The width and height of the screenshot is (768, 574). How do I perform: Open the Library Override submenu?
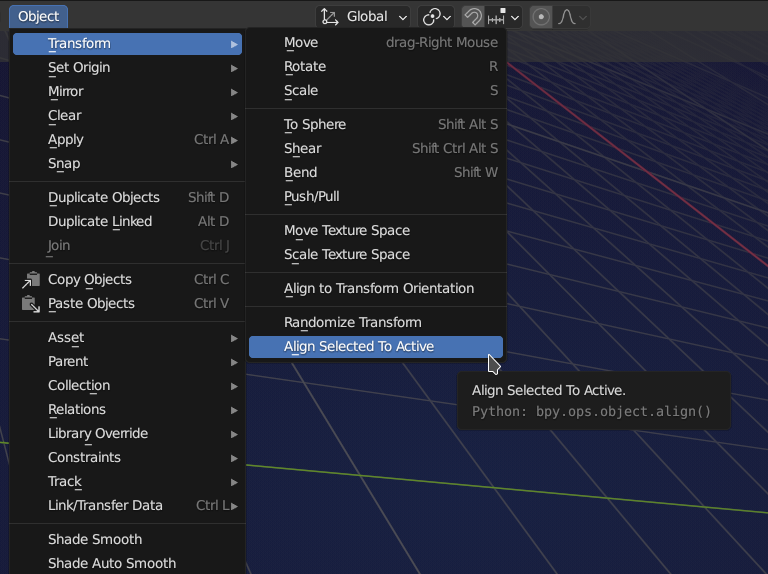pyautogui.click(x=127, y=433)
